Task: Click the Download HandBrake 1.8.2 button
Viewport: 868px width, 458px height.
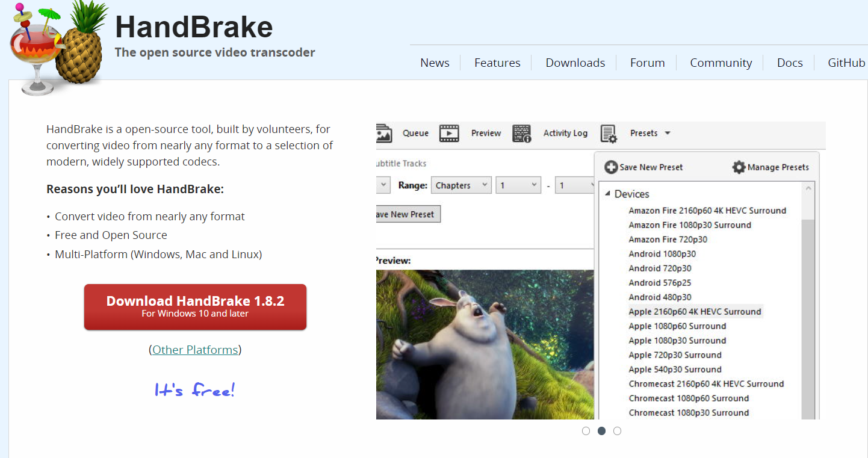Action: 195,307
